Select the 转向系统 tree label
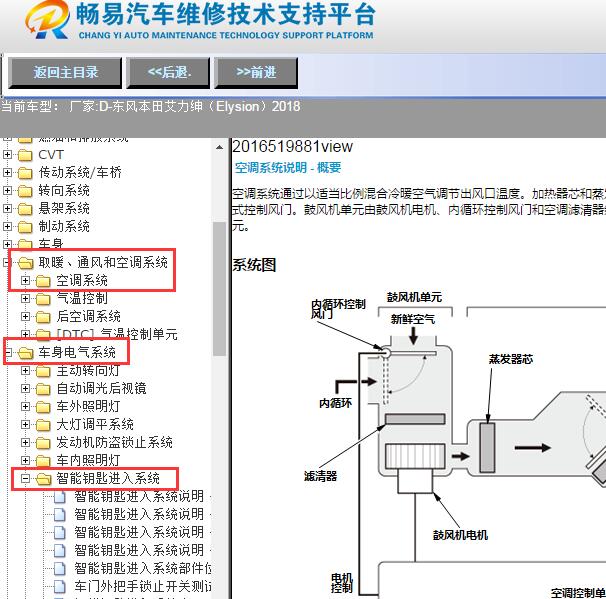The height and width of the screenshot is (599, 606). coord(64,191)
